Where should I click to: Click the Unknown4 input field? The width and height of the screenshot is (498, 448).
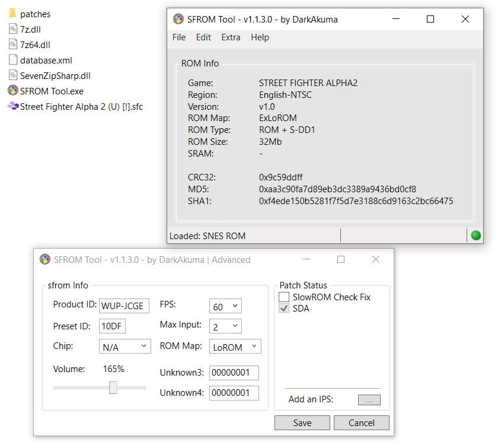click(x=234, y=393)
